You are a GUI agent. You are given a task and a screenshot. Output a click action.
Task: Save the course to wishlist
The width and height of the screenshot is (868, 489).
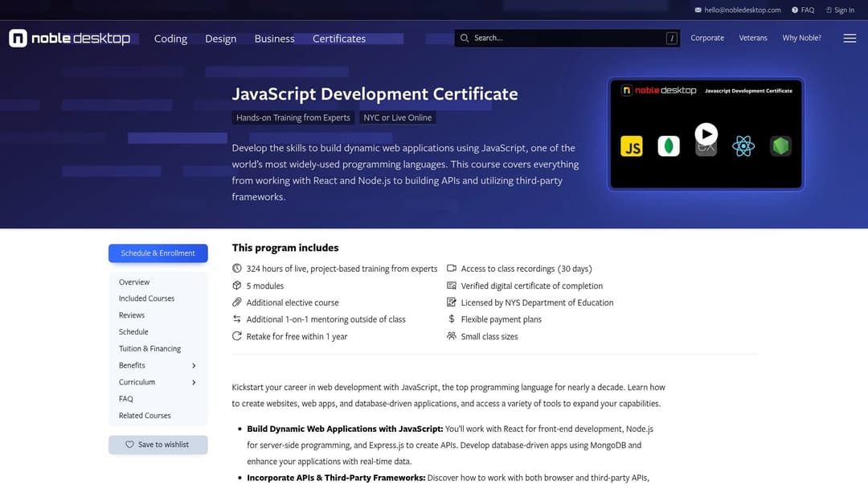158,445
